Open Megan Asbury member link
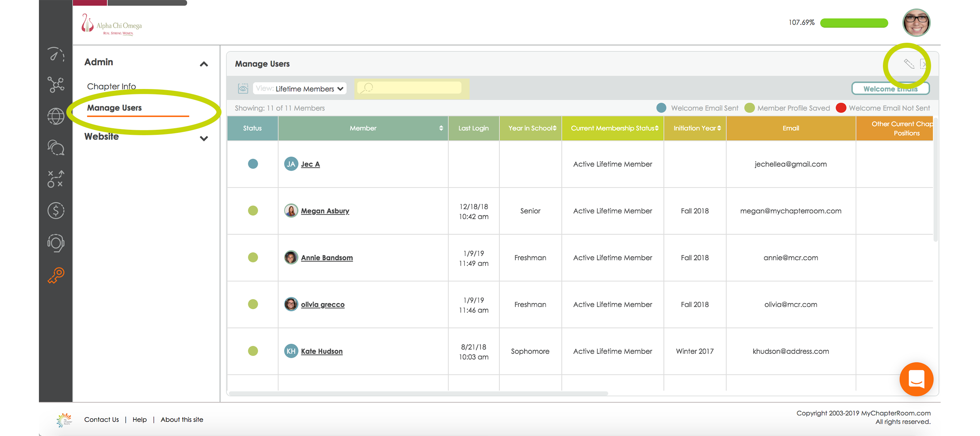The height and width of the screenshot is (436, 980). [325, 211]
